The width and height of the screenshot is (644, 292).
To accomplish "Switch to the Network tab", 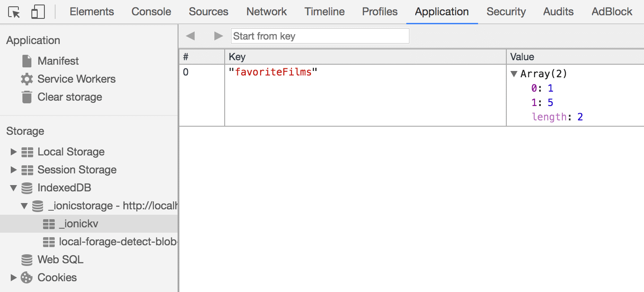I will tap(266, 12).
